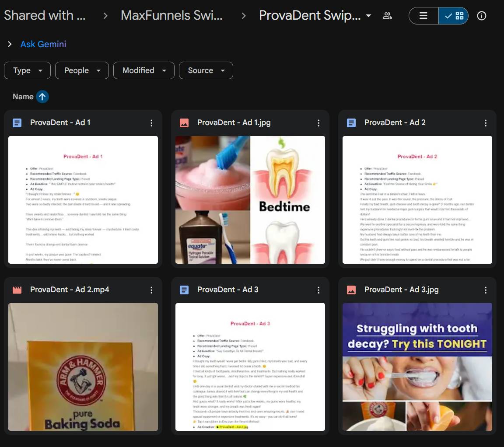Open more actions for ProvaDent - Ad 3.jpg
This screenshot has height=447, width=504.
click(x=486, y=290)
